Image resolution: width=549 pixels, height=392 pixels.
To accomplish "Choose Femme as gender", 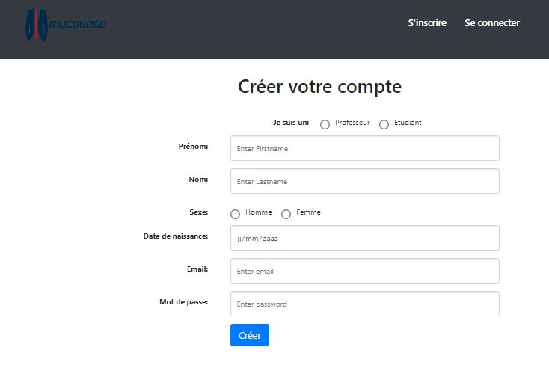I will tap(286, 214).
